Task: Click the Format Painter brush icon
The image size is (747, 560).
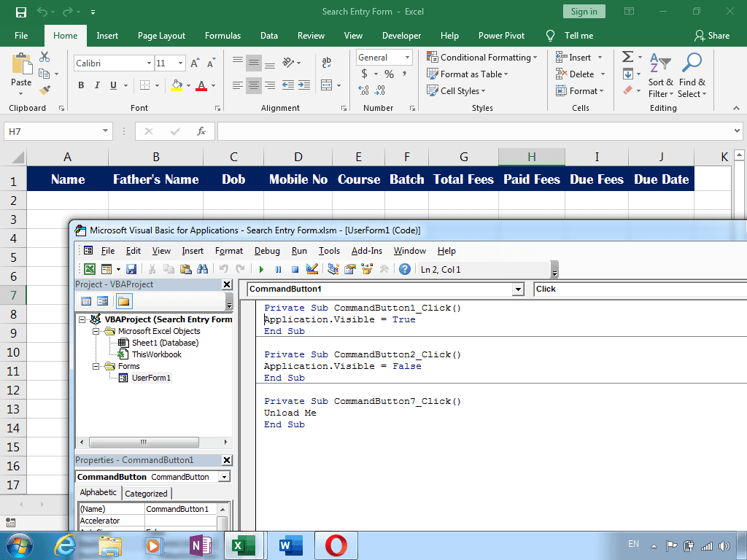Action: 44,90
